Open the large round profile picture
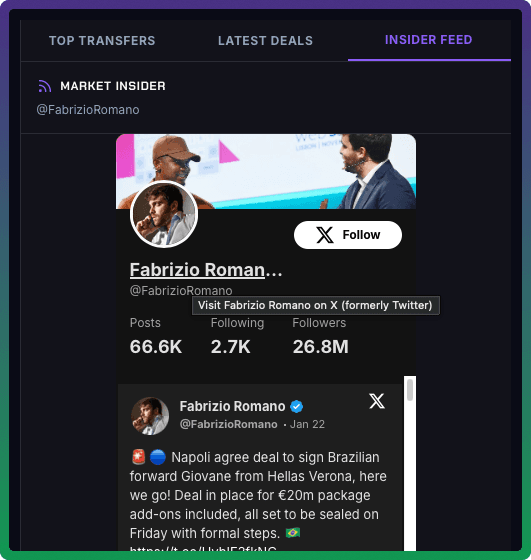This screenshot has height=560, width=531. [x=164, y=214]
